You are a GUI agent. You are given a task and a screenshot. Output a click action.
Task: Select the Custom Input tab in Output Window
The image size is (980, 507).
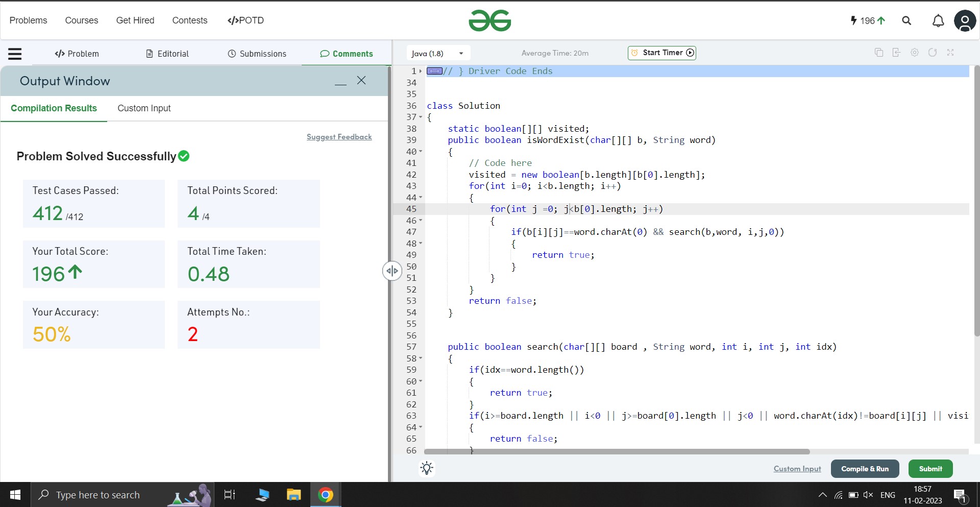pyautogui.click(x=144, y=108)
